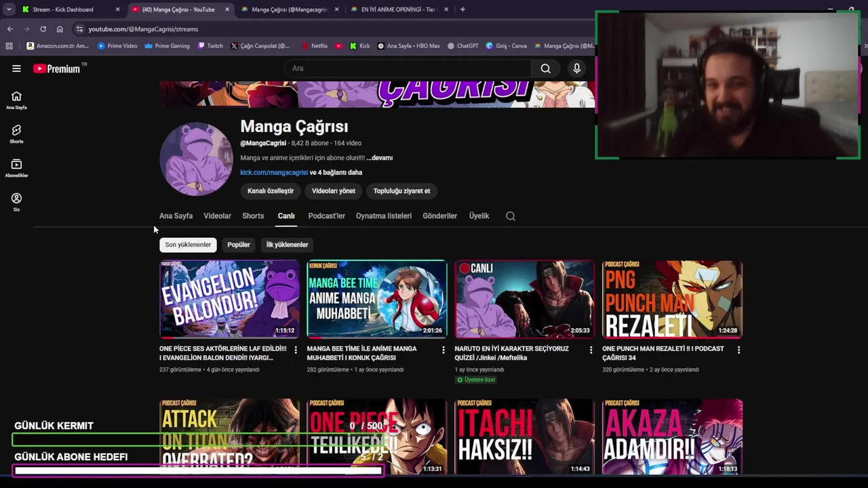Click the Kanalı özelleştir button
The image size is (868, 488).
point(271,191)
